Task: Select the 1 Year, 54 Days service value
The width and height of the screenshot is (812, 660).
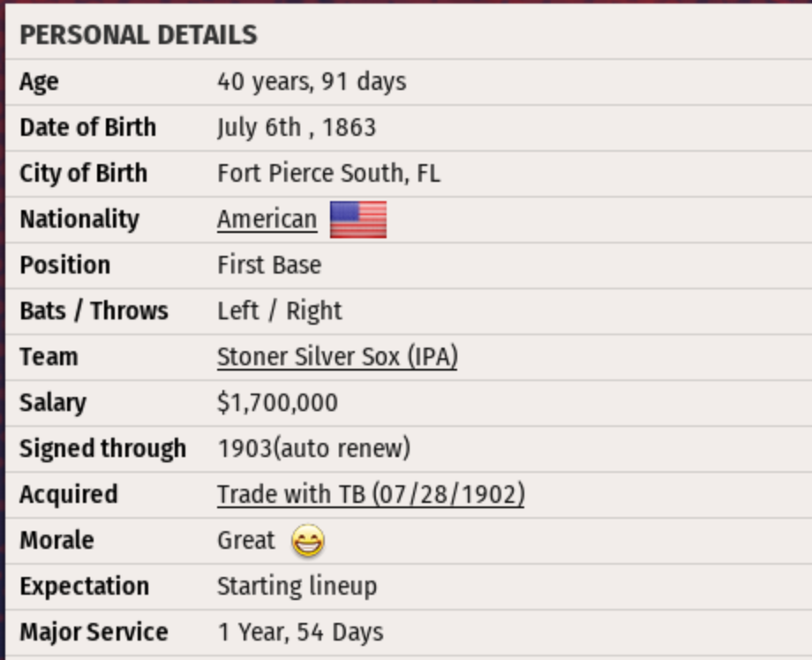Action: click(300, 633)
